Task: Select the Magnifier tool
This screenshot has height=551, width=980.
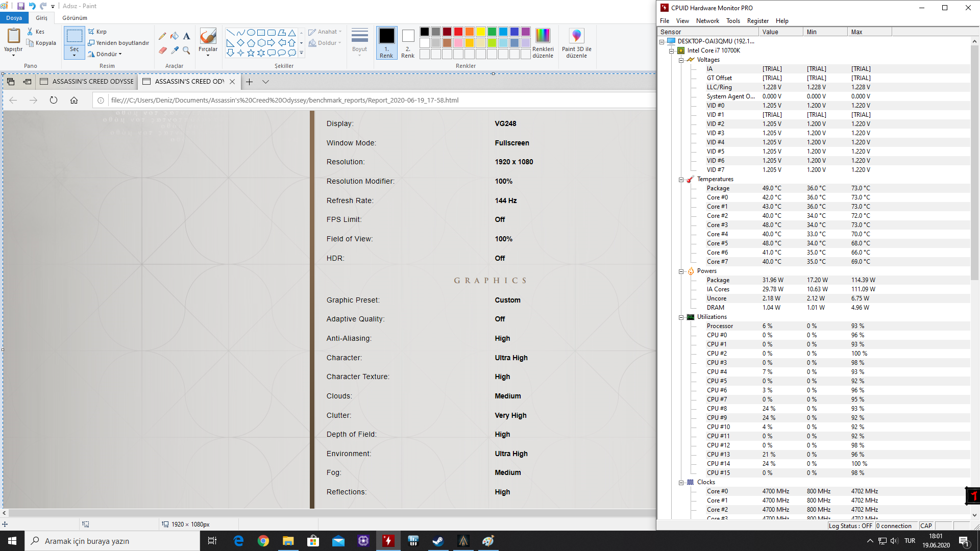Action: (187, 50)
